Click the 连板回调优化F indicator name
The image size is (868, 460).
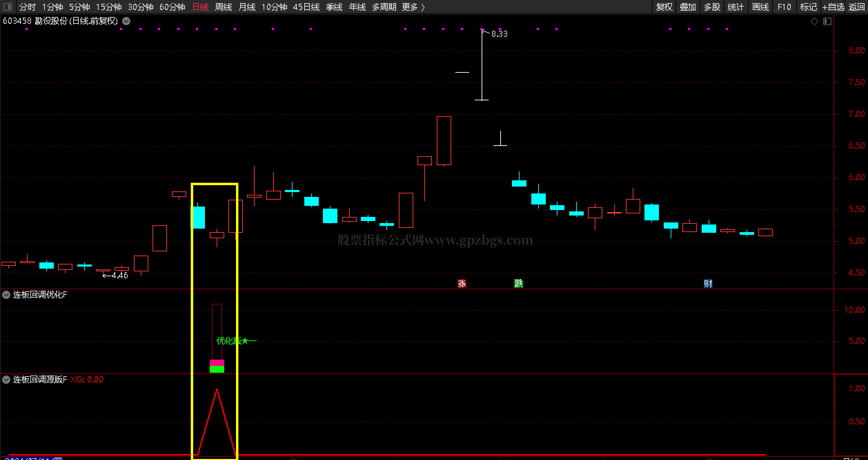[40, 295]
